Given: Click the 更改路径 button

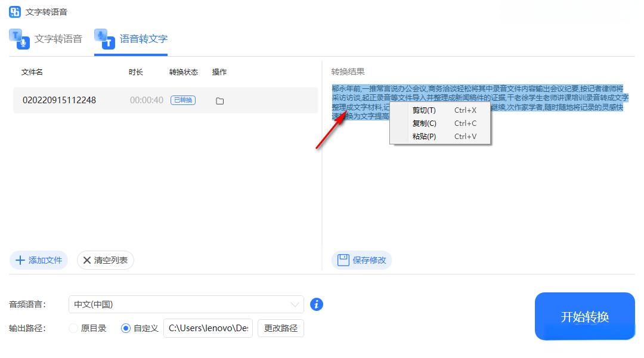Looking at the screenshot, I should (x=280, y=328).
